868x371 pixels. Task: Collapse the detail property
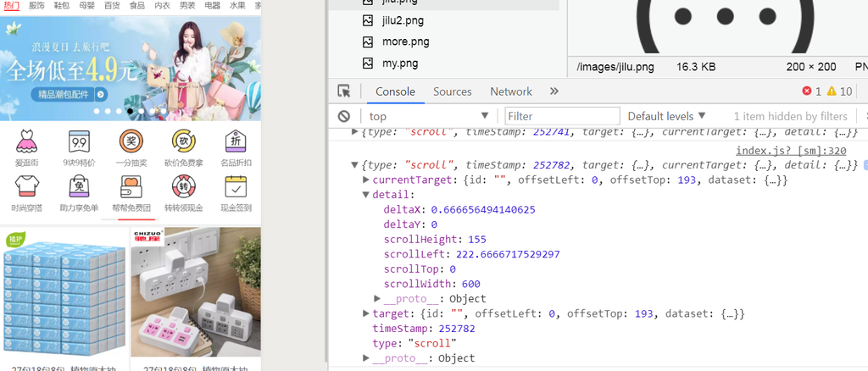(x=366, y=195)
